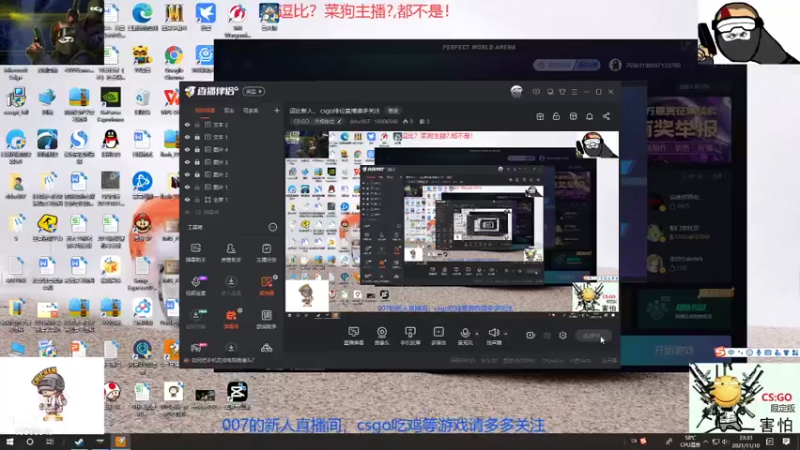Open Google Chrome from the desktop
The width and height of the screenshot is (800, 450).
click(x=173, y=61)
